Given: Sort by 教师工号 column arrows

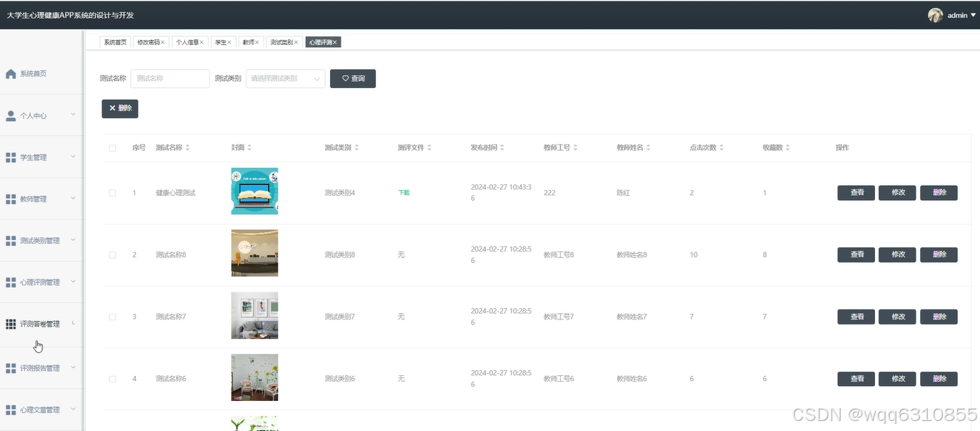Looking at the screenshot, I should [x=576, y=148].
